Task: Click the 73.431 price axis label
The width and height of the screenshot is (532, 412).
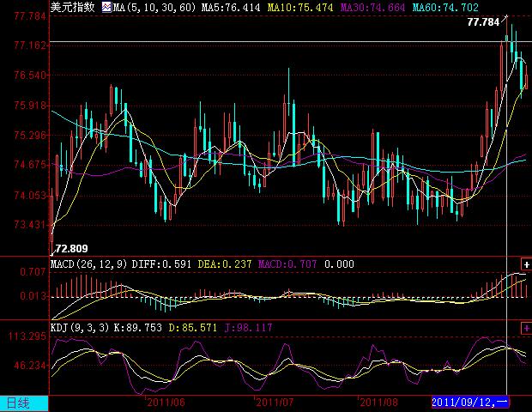Action: pyautogui.click(x=30, y=225)
